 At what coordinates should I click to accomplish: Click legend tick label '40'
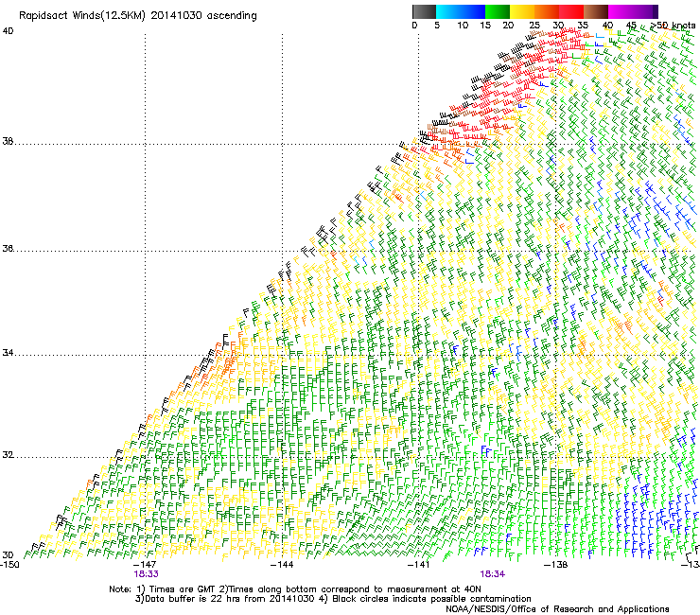pyautogui.click(x=607, y=26)
